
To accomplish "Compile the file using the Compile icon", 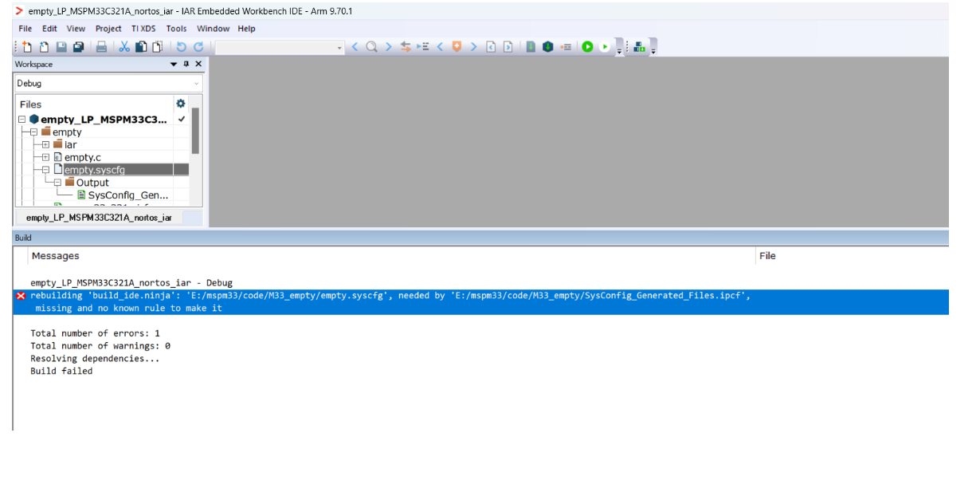I will pos(531,47).
